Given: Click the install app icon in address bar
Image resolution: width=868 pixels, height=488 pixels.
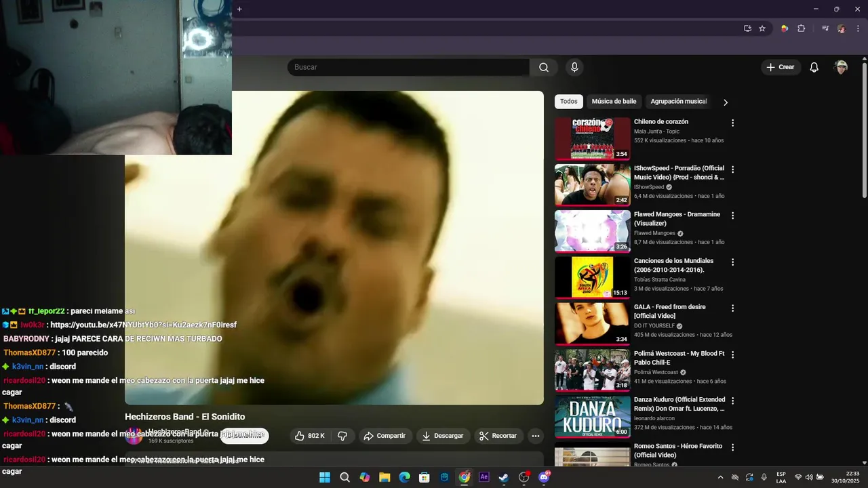Looking at the screenshot, I should tap(747, 28).
